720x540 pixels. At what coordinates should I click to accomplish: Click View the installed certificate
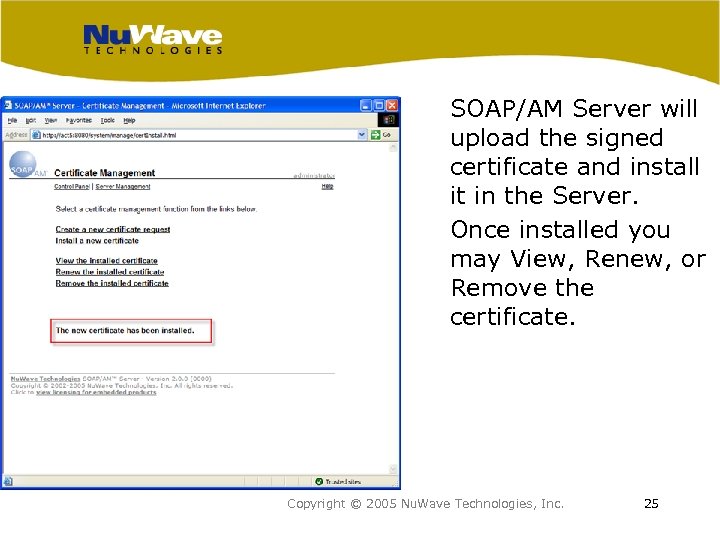pyautogui.click(x=107, y=260)
